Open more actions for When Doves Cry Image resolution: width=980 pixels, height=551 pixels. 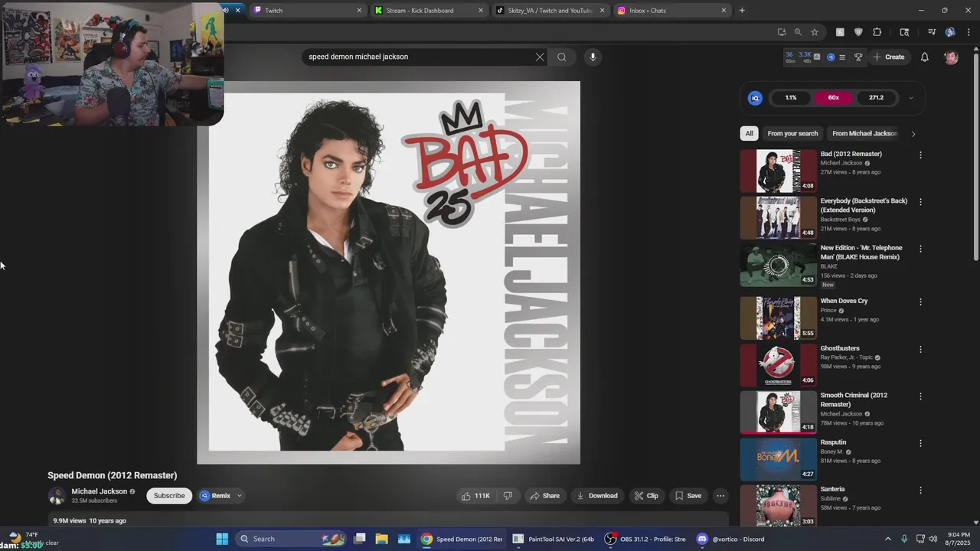pos(920,302)
